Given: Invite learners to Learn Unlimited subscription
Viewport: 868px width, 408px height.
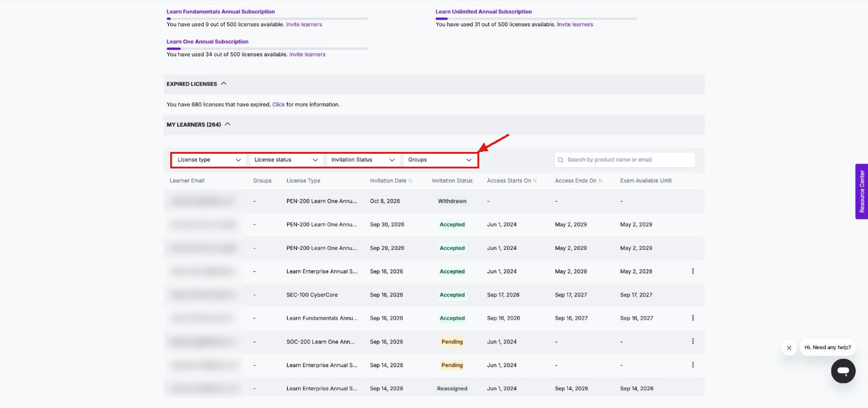Looking at the screenshot, I should pyautogui.click(x=575, y=25).
